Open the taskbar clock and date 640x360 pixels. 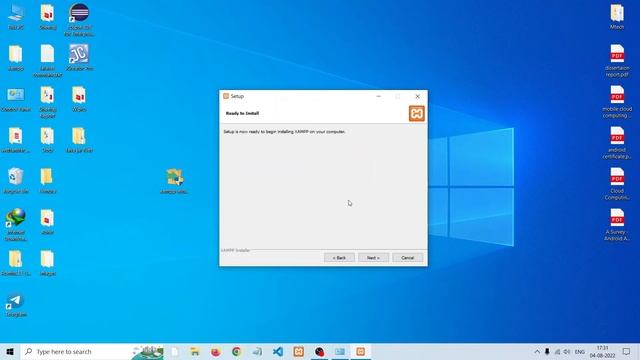click(x=602, y=351)
